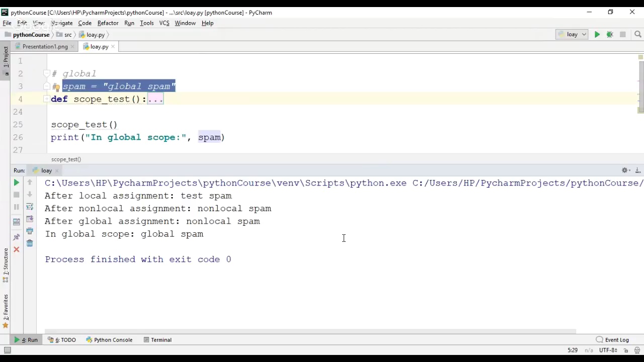This screenshot has height=362, width=644.
Task: Click the editor vertical scrollbar
Action: pos(640,86)
